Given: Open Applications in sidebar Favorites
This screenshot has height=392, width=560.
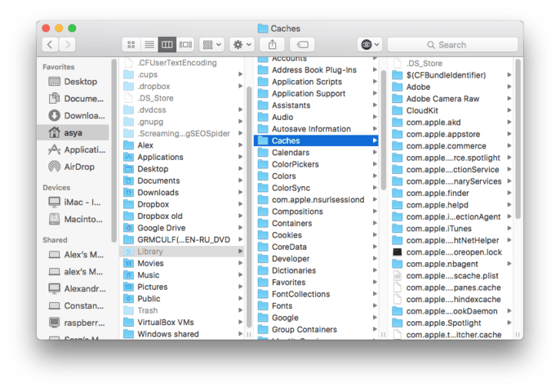Looking at the screenshot, I should coord(73,150).
